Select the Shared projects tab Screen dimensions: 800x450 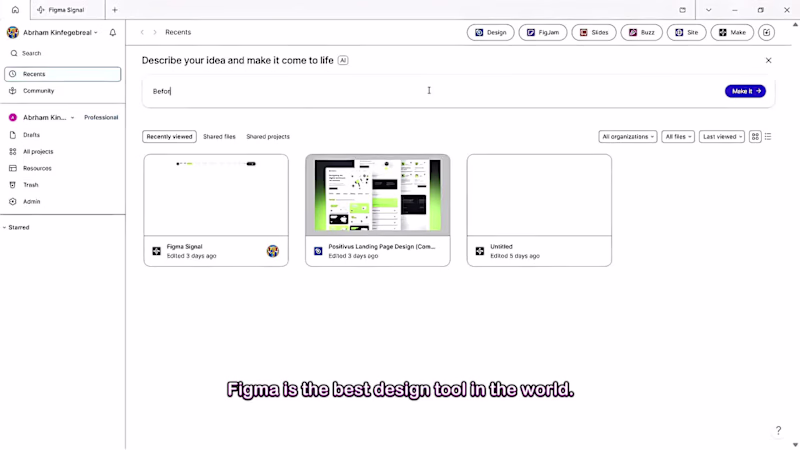[x=268, y=137]
